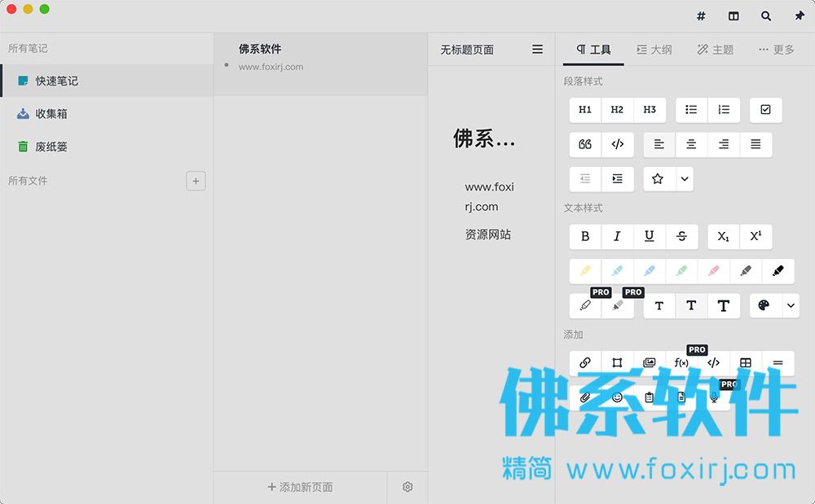This screenshot has height=504, width=815.
Task: Apply code block paragraph style
Action: click(618, 144)
